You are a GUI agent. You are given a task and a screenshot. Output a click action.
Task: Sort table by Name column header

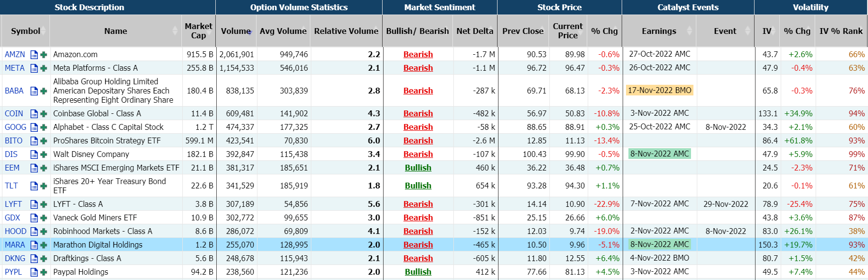coord(115,31)
